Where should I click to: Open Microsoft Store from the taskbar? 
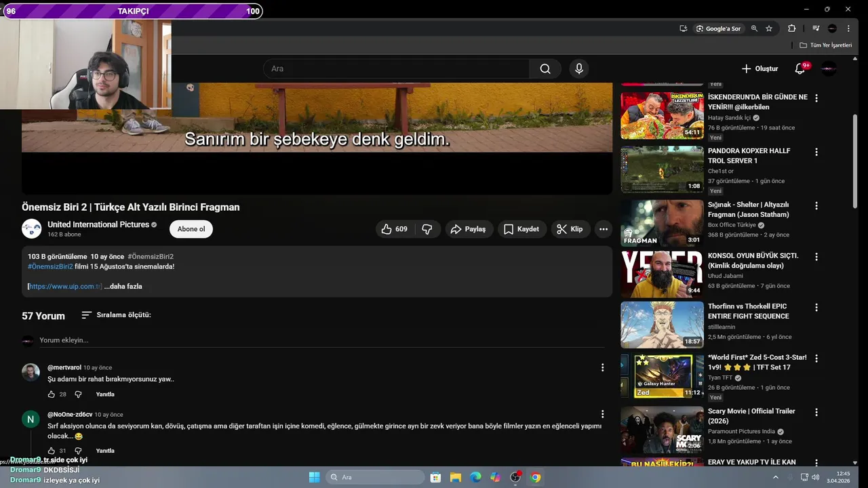pyautogui.click(x=436, y=477)
